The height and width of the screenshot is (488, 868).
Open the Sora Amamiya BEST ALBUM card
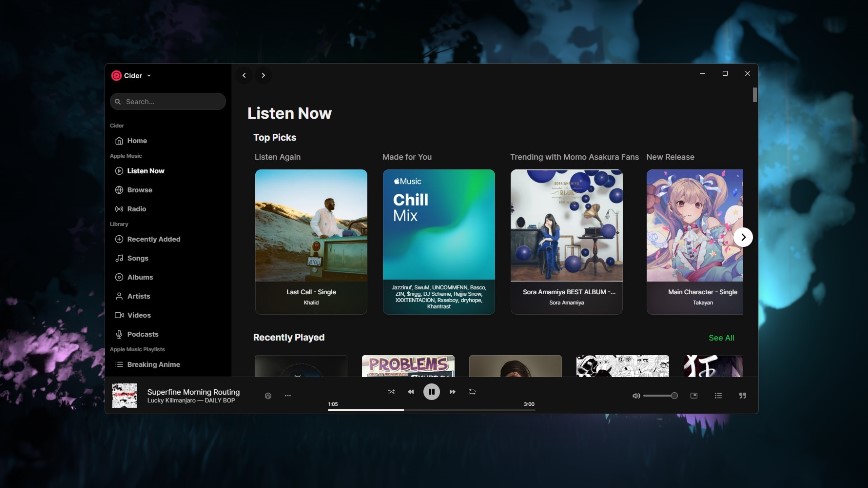tap(567, 242)
